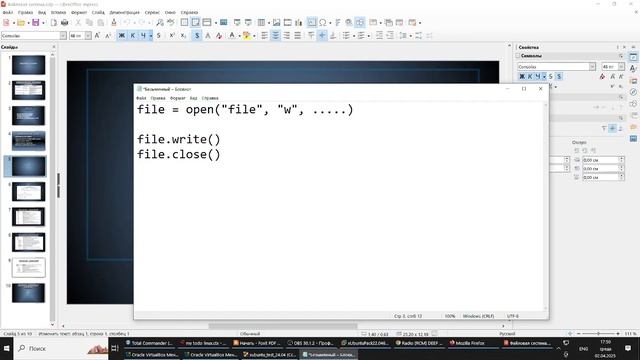640x360 pixels.
Task: Open the Формат menu in Notepad
Action: point(178,98)
